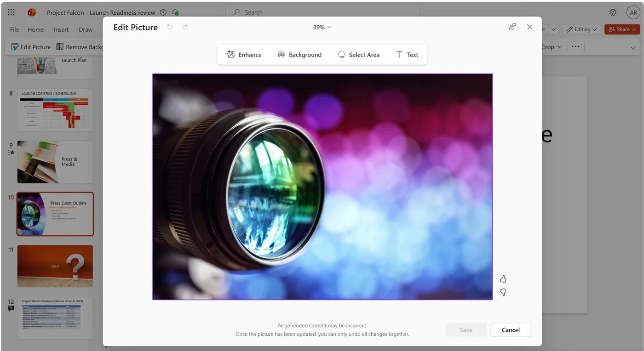Open the settings gear icon
The height and width of the screenshot is (351, 644).
[x=613, y=12]
